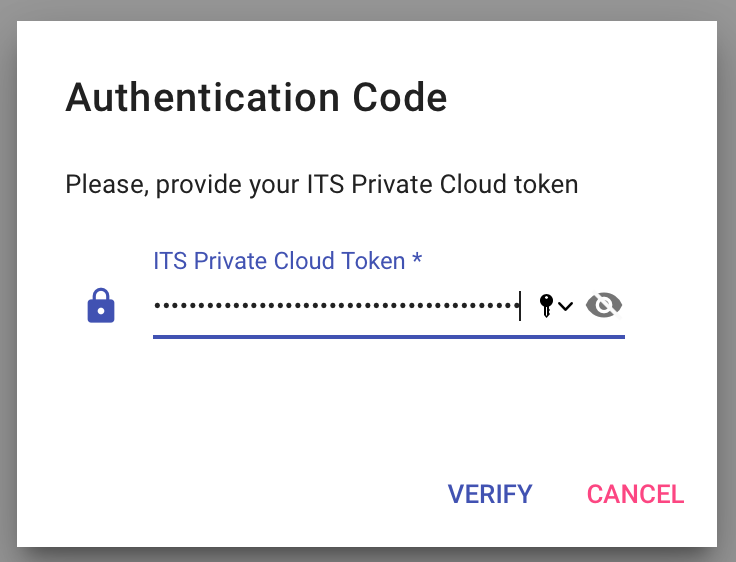Click the word "Please," in the prompt
The width and height of the screenshot is (736, 562).
(107, 184)
